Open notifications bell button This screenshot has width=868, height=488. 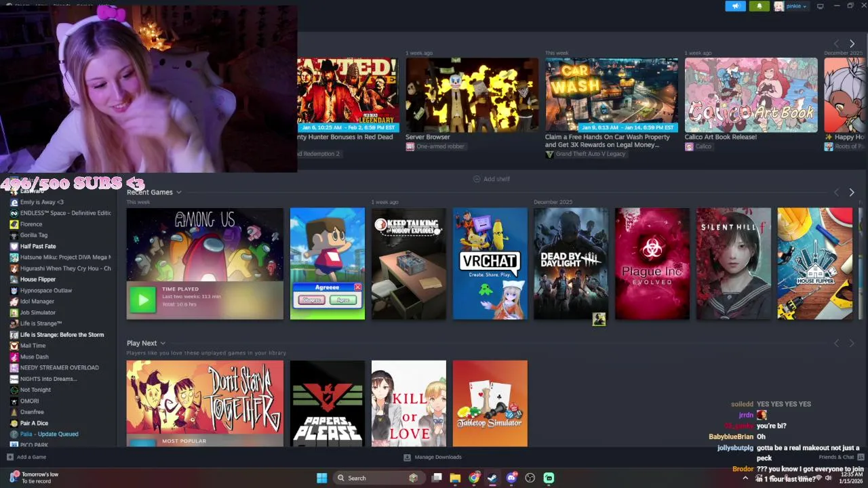click(x=759, y=6)
